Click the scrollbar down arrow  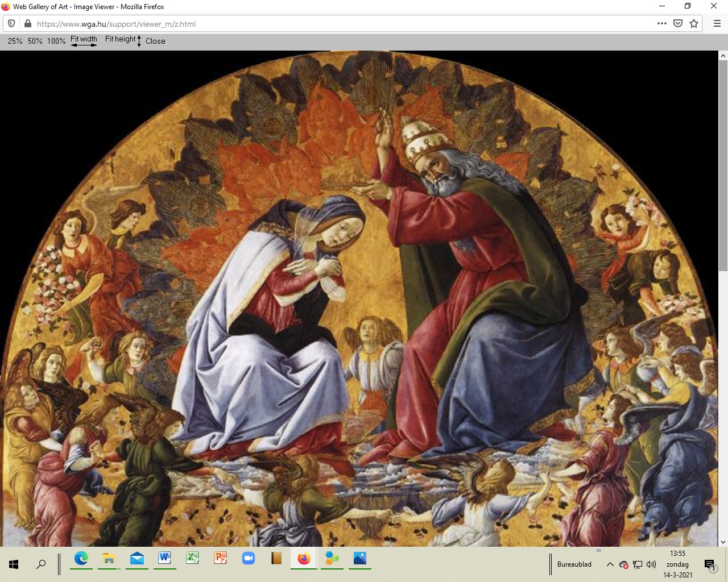(x=723, y=542)
